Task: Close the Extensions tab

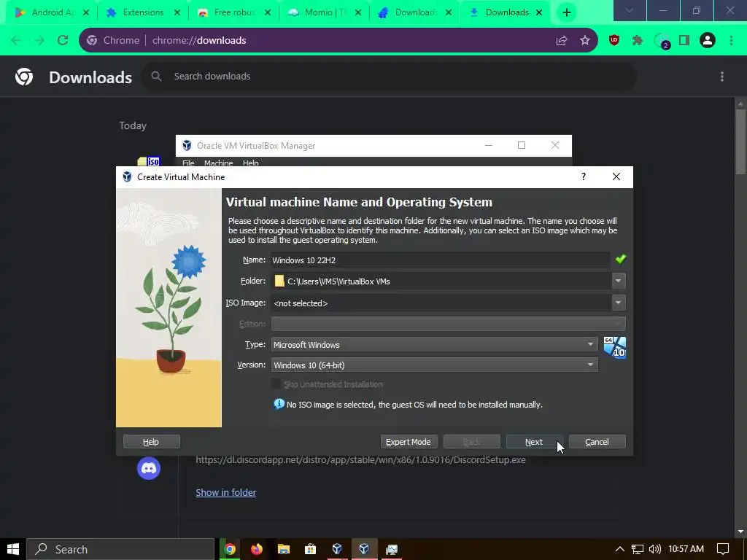Action: [x=177, y=12]
